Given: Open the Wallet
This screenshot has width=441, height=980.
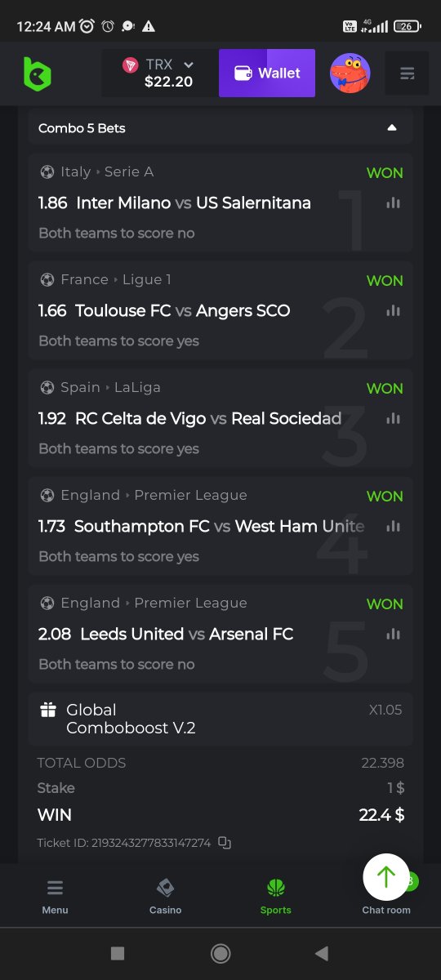Looking at the screenshot, I should coord(267,73).
